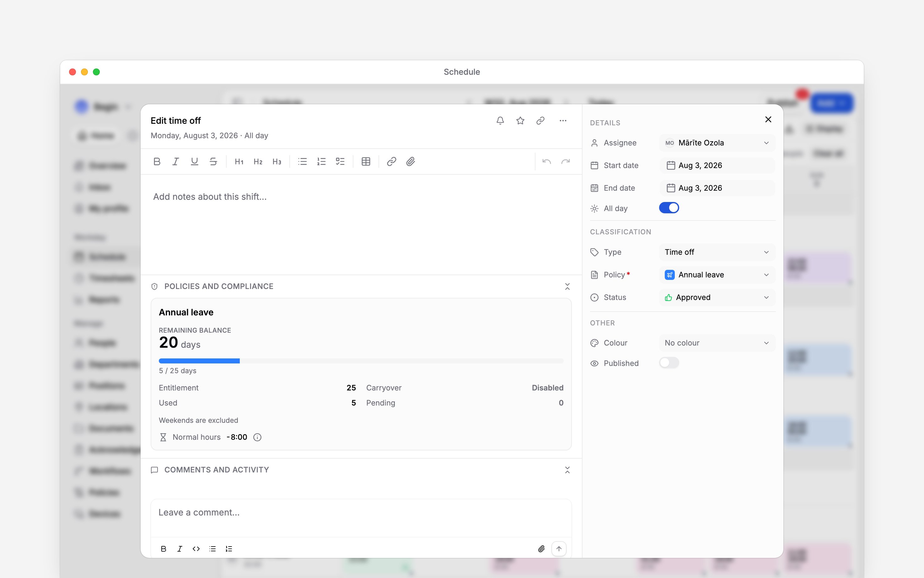
Task: Click the 'Pending' row label
Action: coord(381,403)
